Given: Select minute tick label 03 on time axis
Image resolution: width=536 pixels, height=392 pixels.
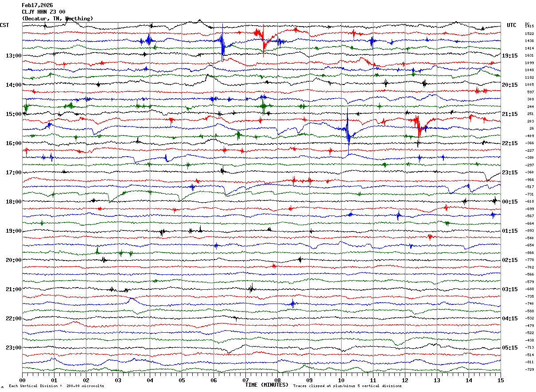Looking at the screenshot, I should [x=118, y=380].
